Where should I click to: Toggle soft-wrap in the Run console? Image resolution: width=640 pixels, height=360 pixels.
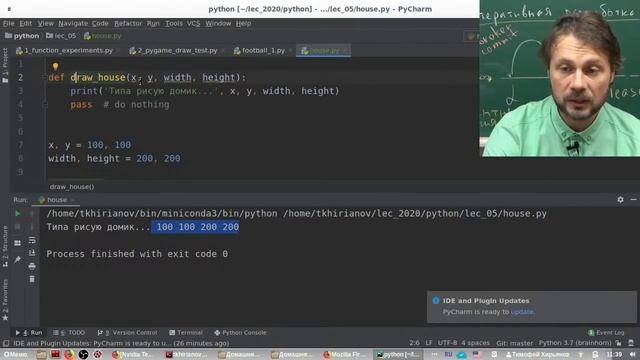(x=32, y=240)
